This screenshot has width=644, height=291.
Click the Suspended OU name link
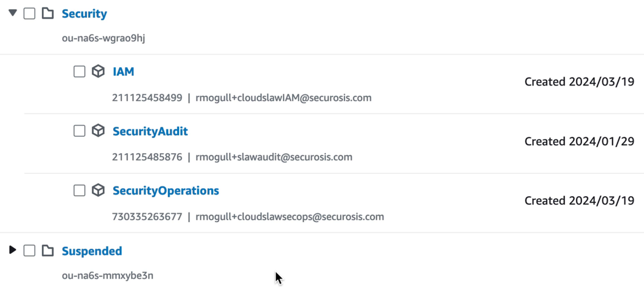(92, 251)
